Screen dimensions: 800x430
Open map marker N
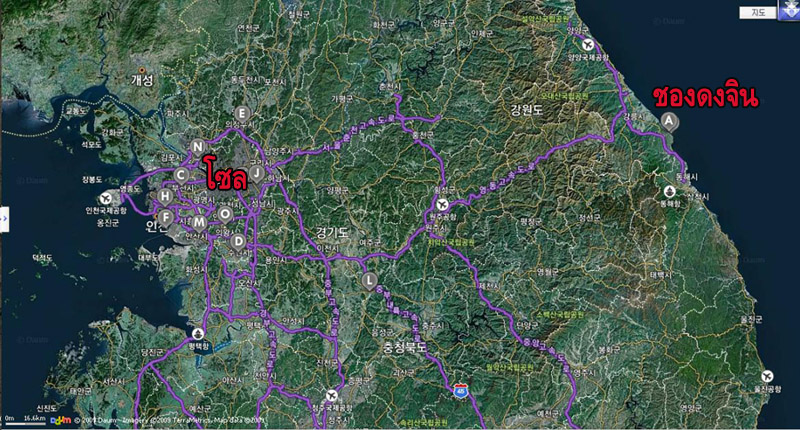click(x=197, y=147)
